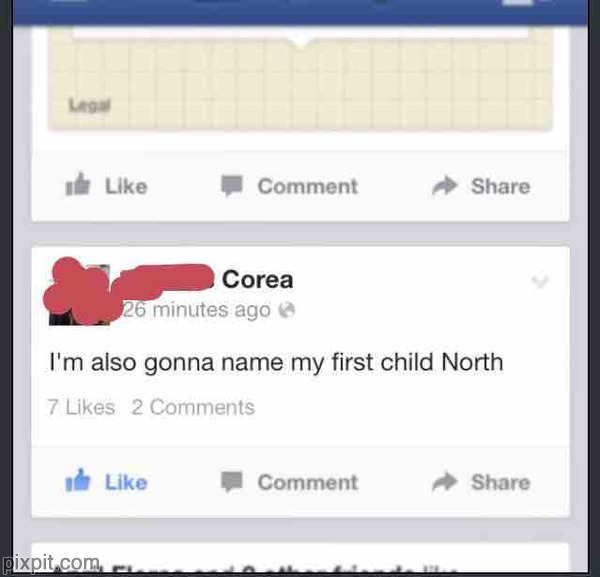
Task: Unlike Corea's post using the blue Like label
Action: tap(126, 482)
